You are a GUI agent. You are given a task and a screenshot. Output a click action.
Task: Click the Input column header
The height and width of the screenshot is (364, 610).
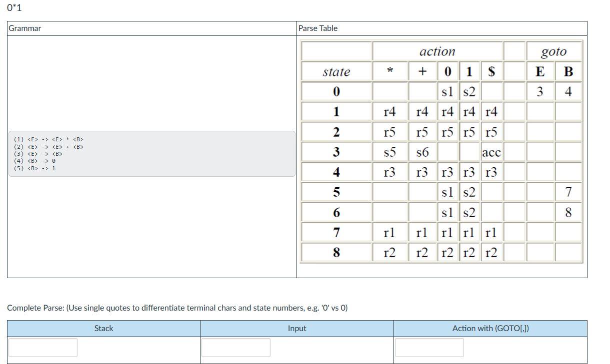point(297,328)
